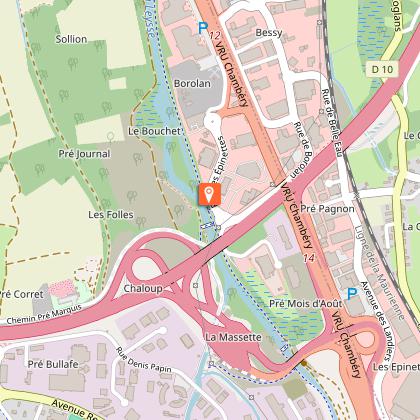Click the Le Bouchet label

coord(154,131)
